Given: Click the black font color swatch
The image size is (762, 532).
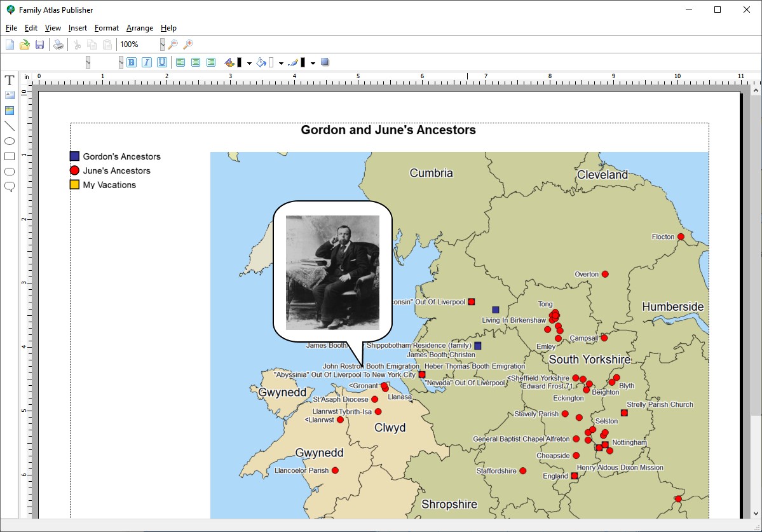Looking at the screenshot, I should [x=240, y=62].
